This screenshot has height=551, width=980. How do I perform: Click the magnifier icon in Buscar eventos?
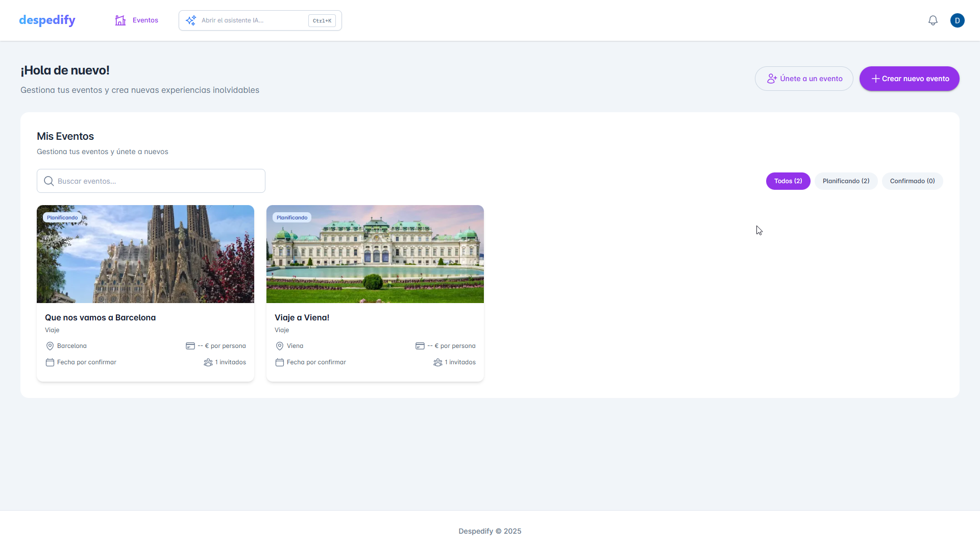click(48, 181)
